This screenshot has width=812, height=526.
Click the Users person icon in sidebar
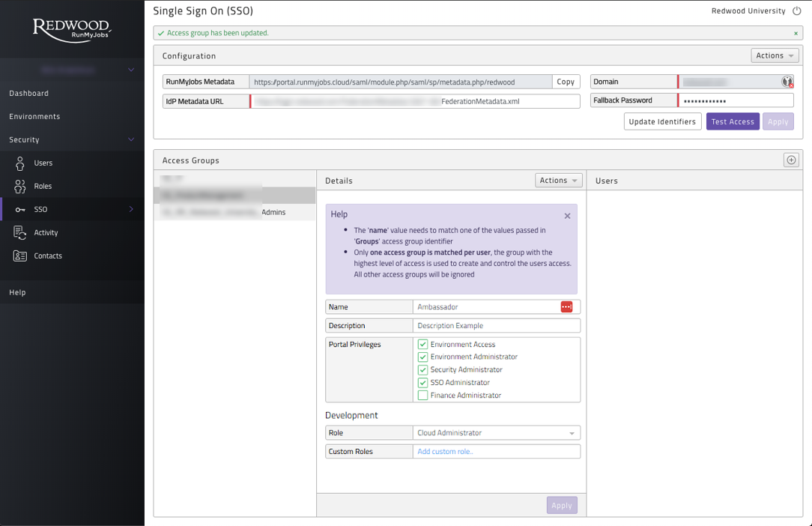point(19,163)
